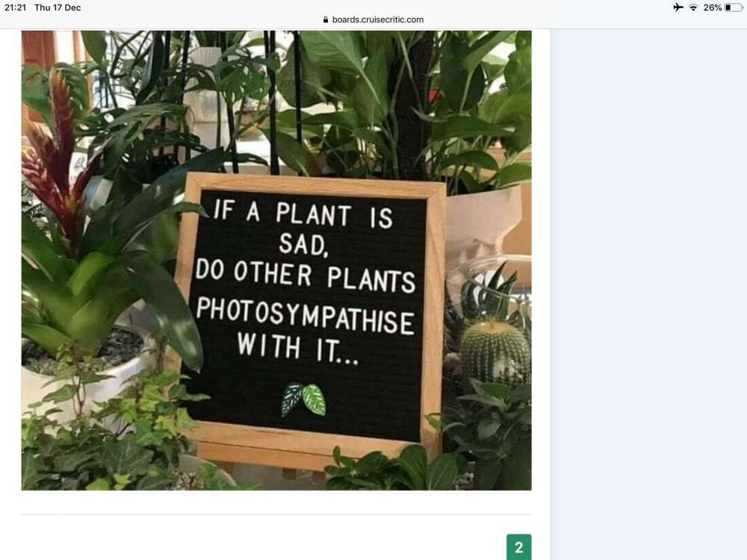Click the "WITH IT..." line on the sign
This screenshot has height=560, width=747.
pos(298,348)
